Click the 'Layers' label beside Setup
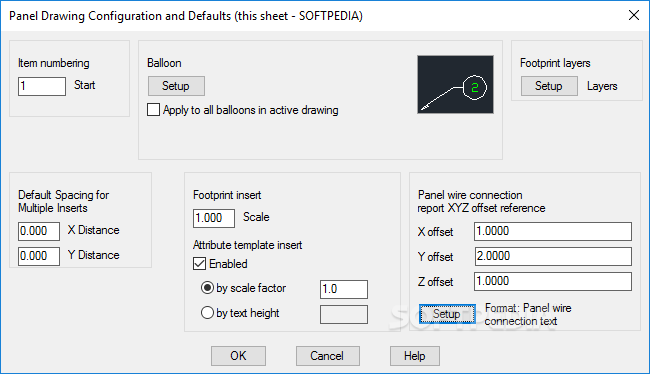This screenshot has height=374, width=650. point(602,86)
